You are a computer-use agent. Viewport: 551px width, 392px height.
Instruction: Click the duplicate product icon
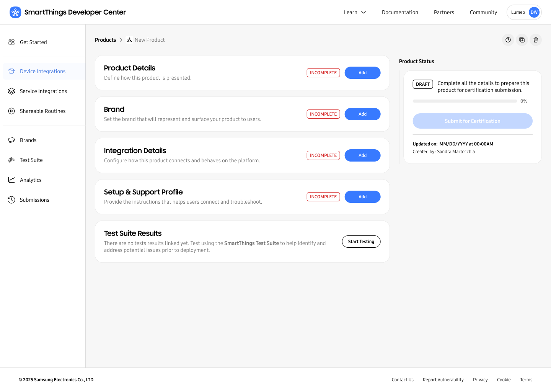pos(522,40)
